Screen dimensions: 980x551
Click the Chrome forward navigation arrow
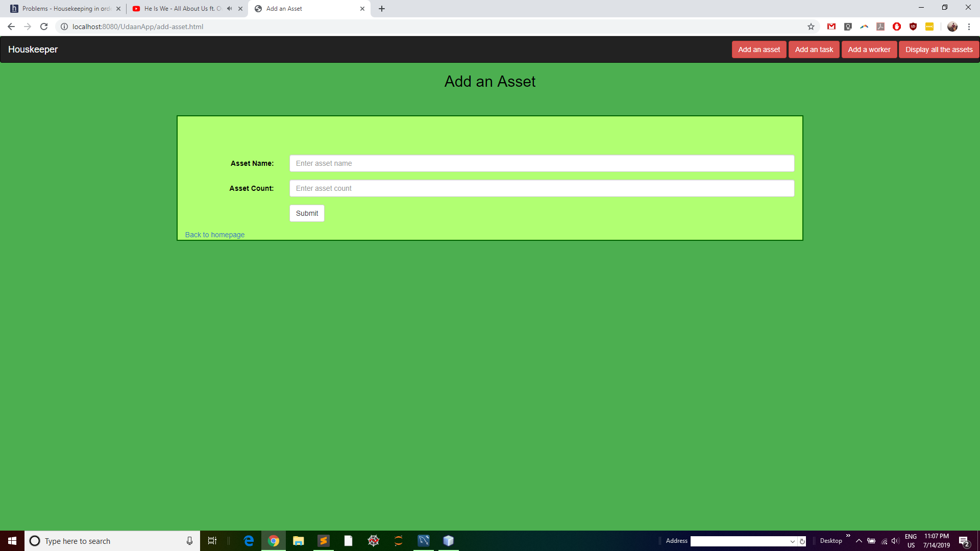coord(28,26)
